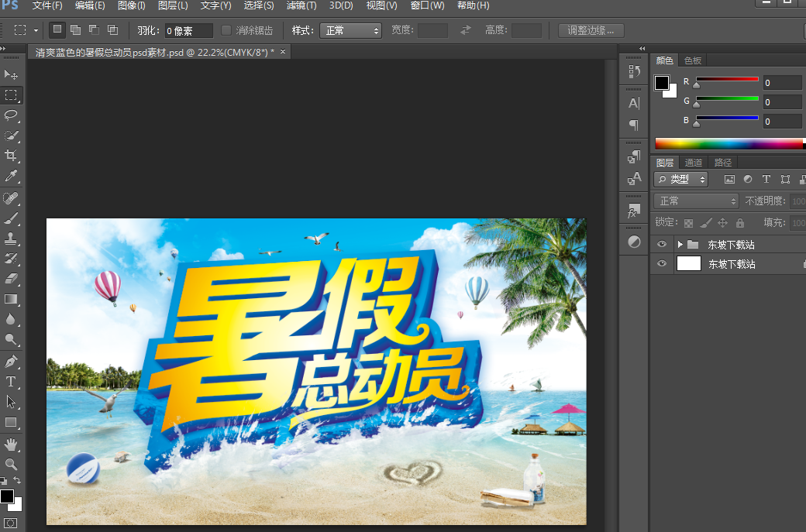806x532 pixels.
Task: Toggle Quick Mask mode
Action: click(x=11, y=523)
